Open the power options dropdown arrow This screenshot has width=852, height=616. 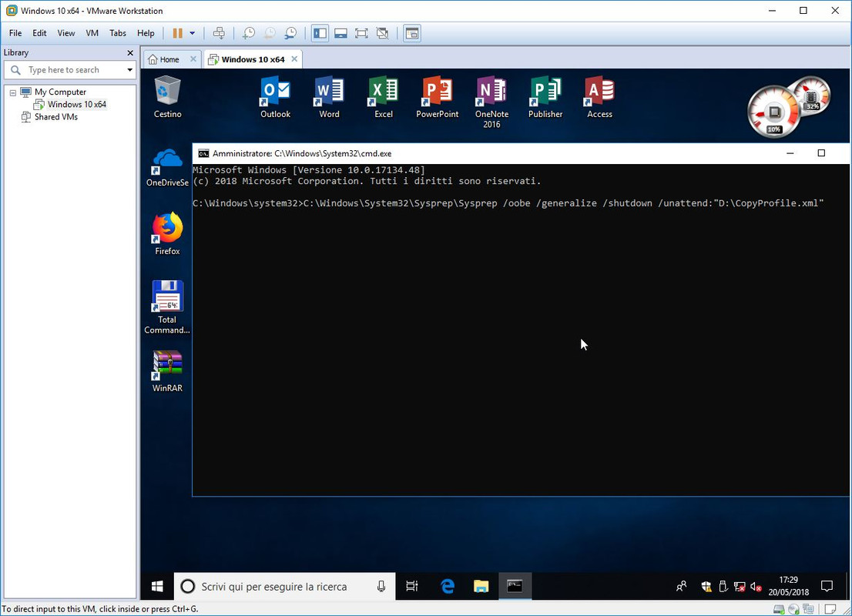point(193,33)
